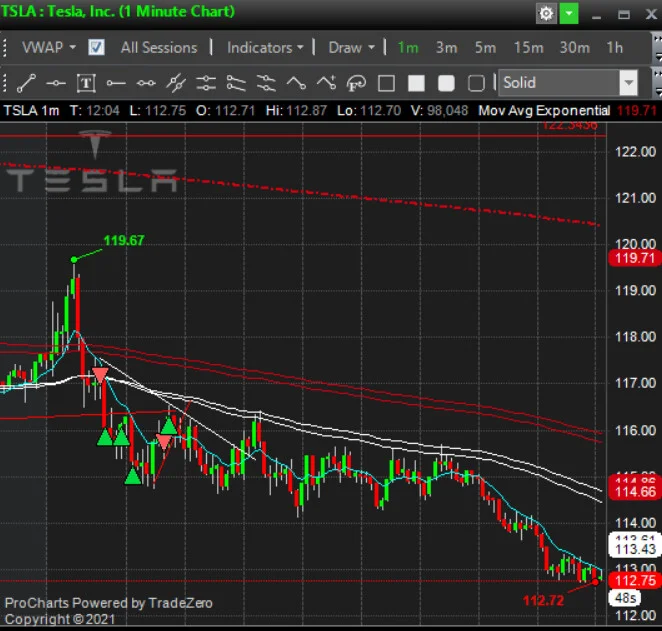Select the add-point polyline tool
Image resolution: width=662 pixels, height=631 pixels.
[327, 83]
